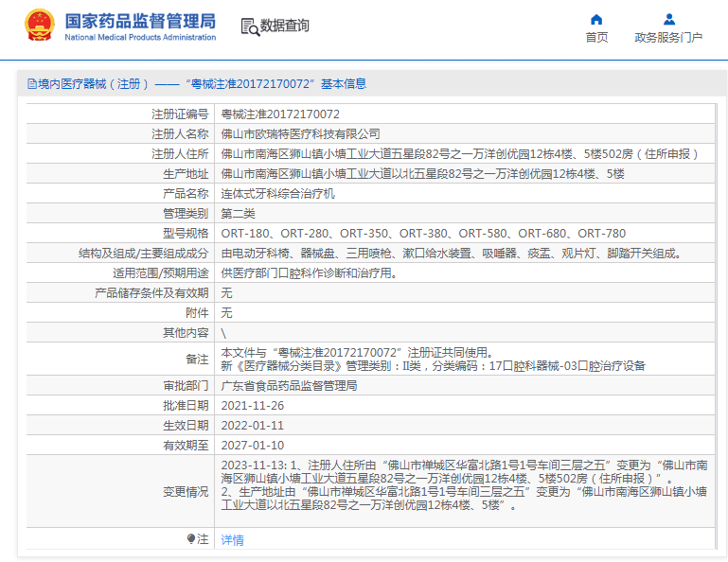Image resolution: width=728 pixels, height=562 pixels.
Task: Click the 备注 remarks text
Action: coord(434,360)
